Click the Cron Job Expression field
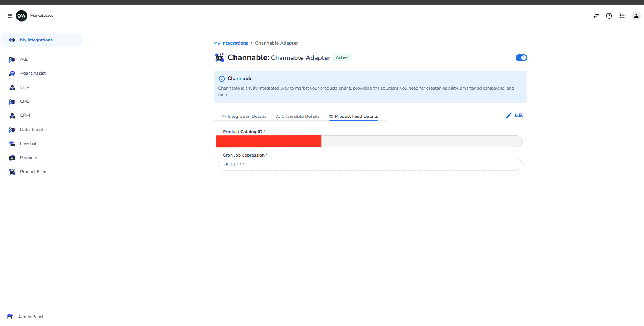 click(x=370, y=165)
